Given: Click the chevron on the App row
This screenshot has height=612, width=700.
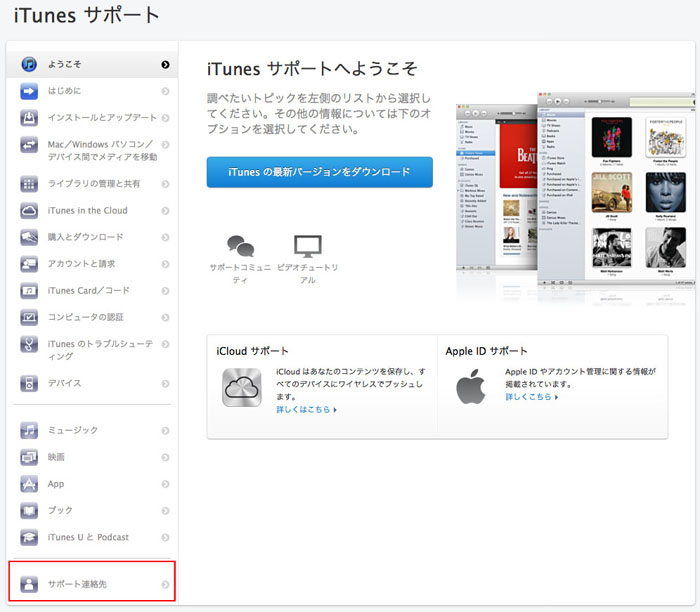Looking at the screenshot, I should click(x=165, y=484).
